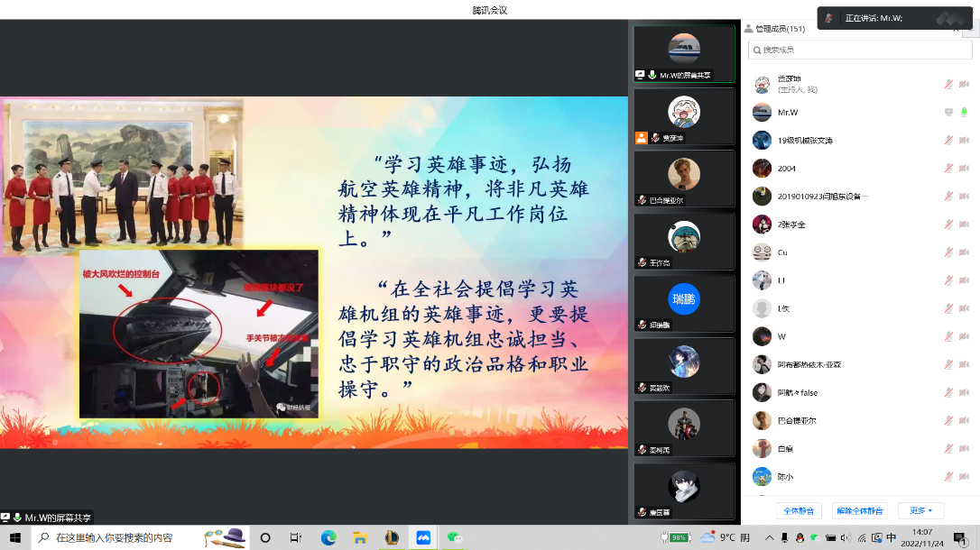Click the battery 98% tray icon

coord(678,537)
